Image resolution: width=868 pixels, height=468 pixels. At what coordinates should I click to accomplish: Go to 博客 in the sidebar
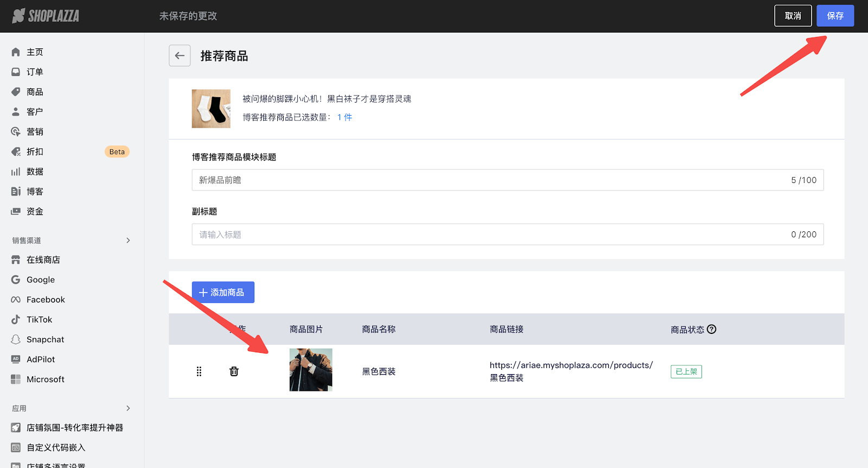(35, 192)
